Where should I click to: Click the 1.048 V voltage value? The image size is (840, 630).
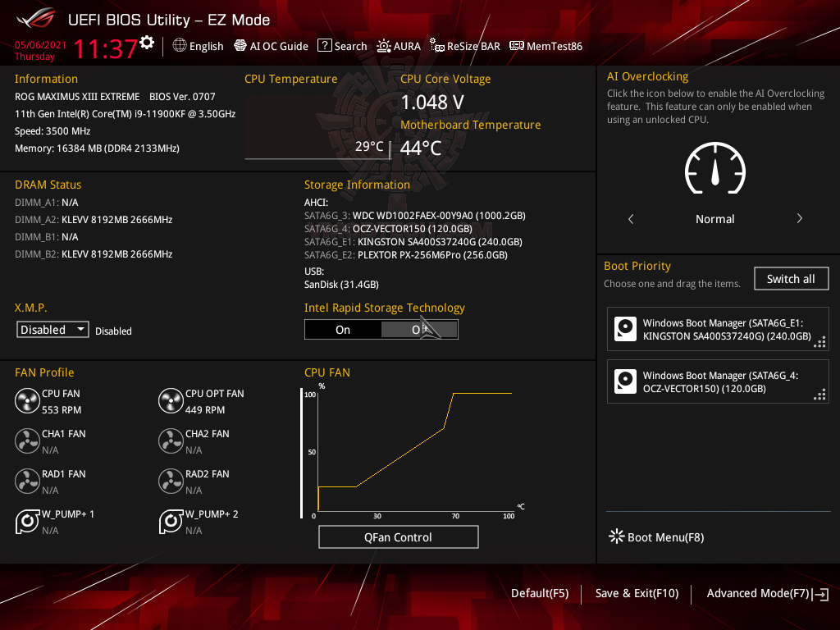point(432,102)
